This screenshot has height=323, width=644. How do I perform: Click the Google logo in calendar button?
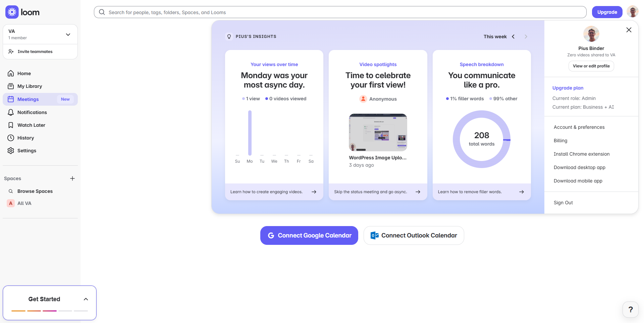click(x=271, y=235)
